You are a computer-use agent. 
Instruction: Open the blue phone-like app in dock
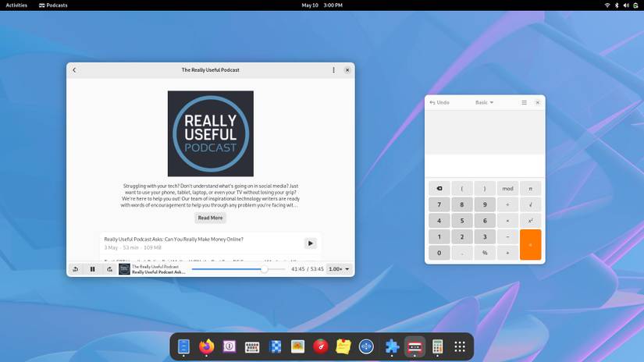point(183,347)
